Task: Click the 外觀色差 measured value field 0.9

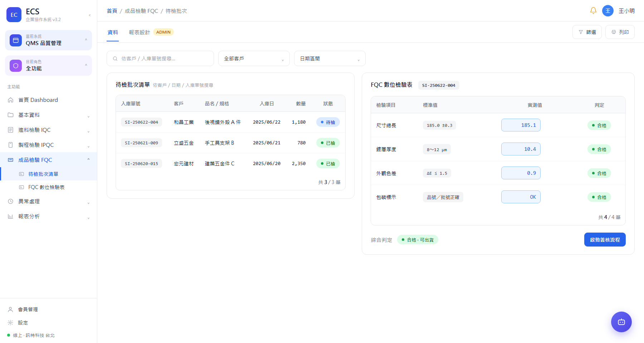Action: click(x=521, y=173)
